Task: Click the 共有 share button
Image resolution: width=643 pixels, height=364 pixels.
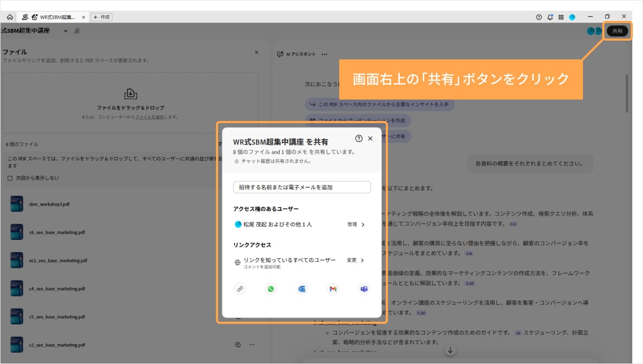Action: tap(617, 31)
